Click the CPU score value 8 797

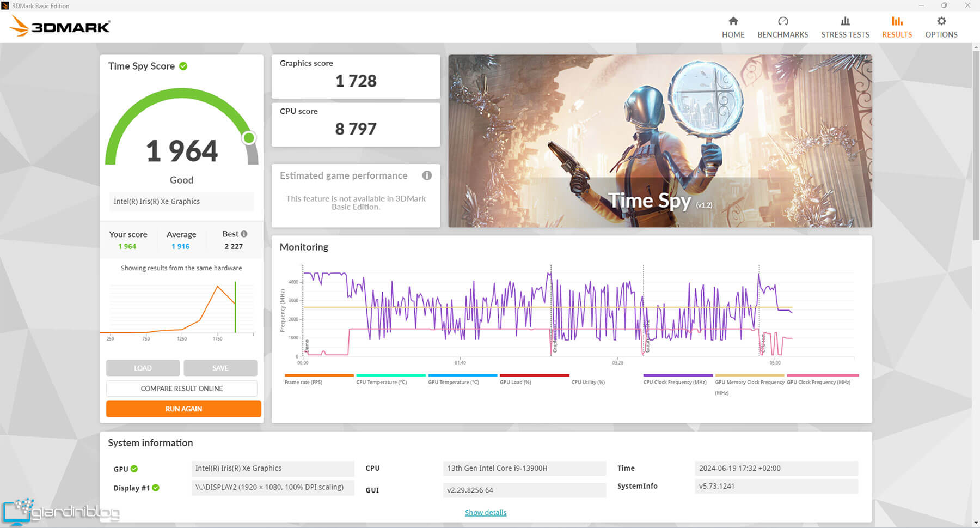(356, 129)
